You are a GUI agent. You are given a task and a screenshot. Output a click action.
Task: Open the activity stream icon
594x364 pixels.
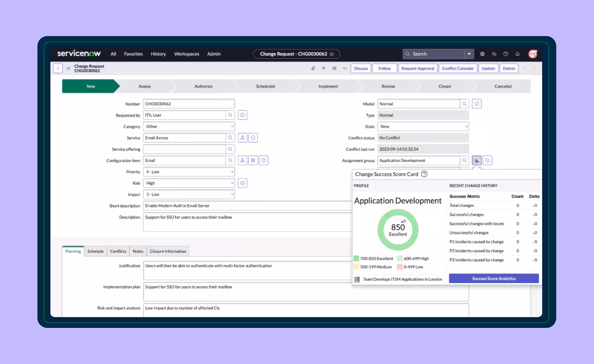pos(324,68)
